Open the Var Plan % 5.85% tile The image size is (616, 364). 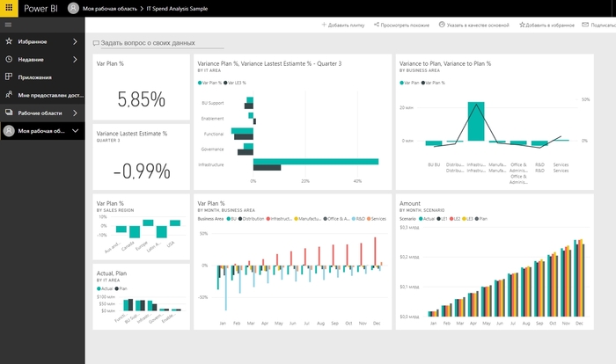coord(141,86)
